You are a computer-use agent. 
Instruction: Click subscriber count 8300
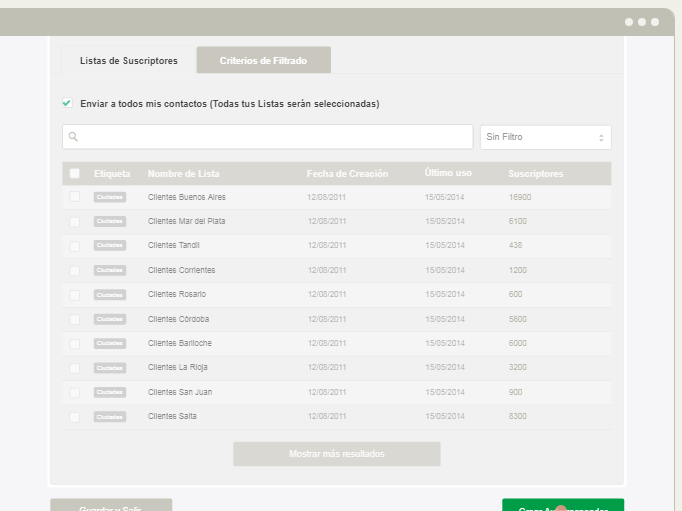(x=518, y=416)
